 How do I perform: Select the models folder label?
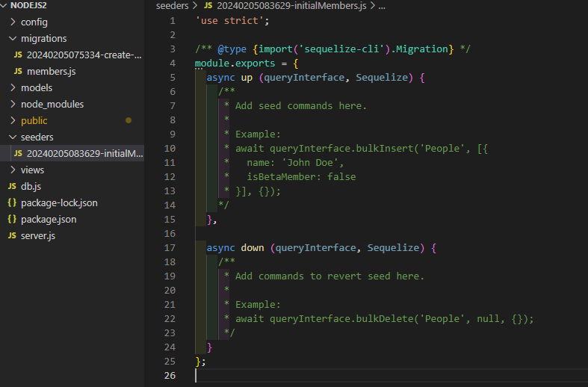[x=37, y=87]
